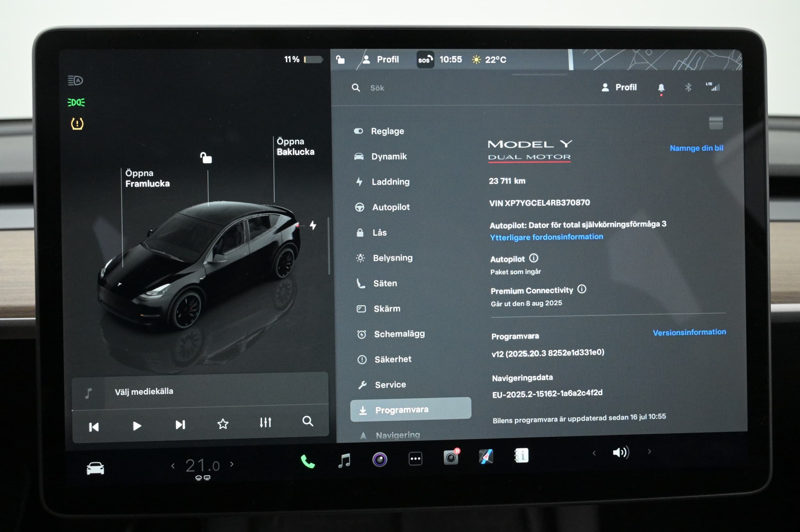
Task: Tap the VIN XP7YGCEL4RB370870 text
Action: [539, 203]
